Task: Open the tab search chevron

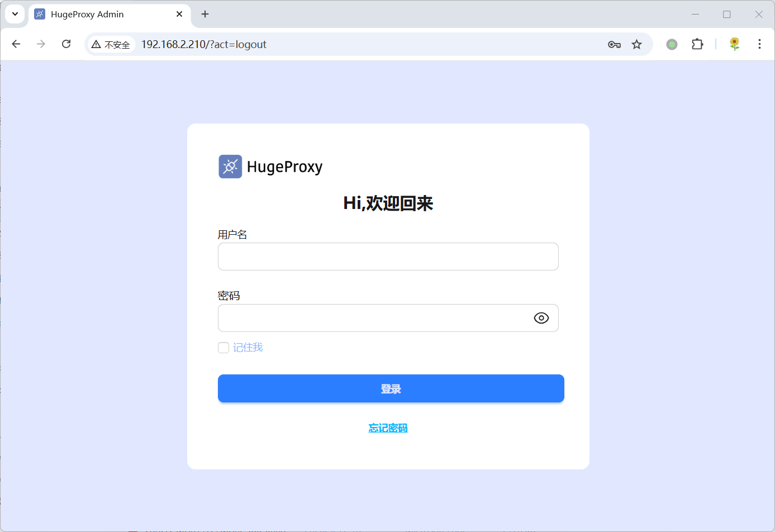Action: (15, 14)
